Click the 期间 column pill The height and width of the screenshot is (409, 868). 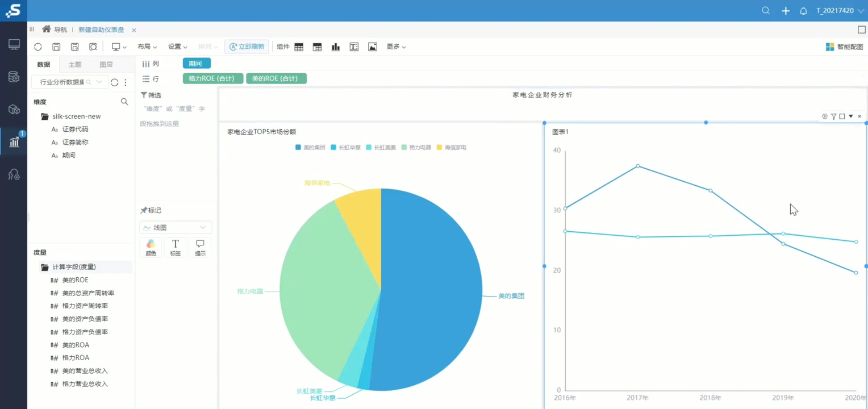(x=197, y=64)
